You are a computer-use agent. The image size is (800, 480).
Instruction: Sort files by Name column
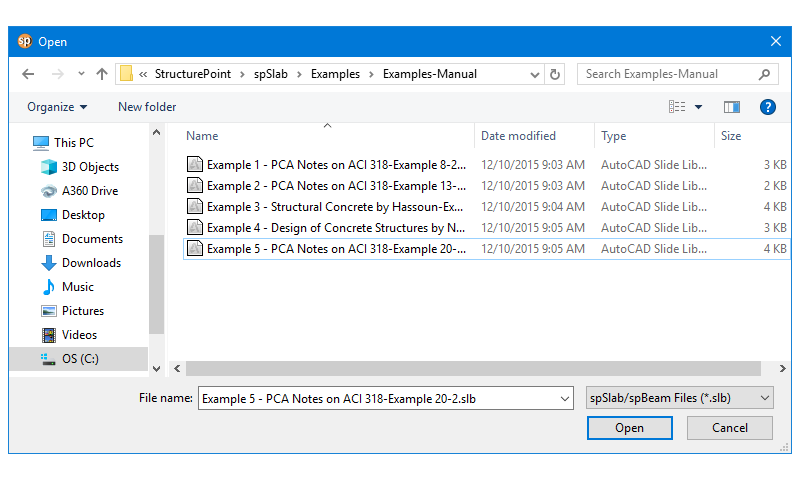[202, 136]
